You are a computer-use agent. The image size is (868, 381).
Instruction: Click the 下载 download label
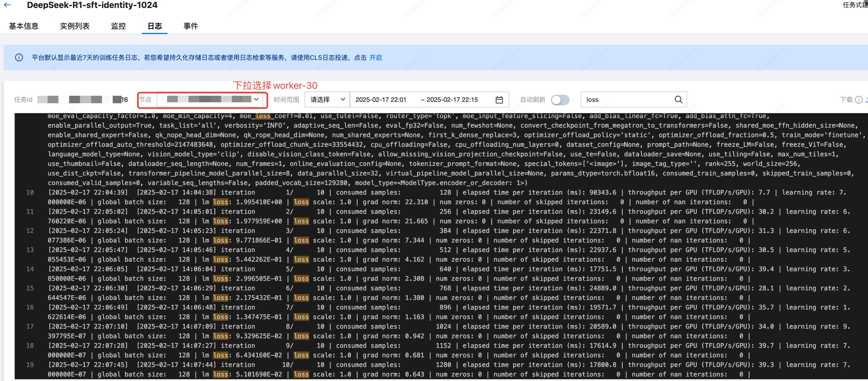846,100
